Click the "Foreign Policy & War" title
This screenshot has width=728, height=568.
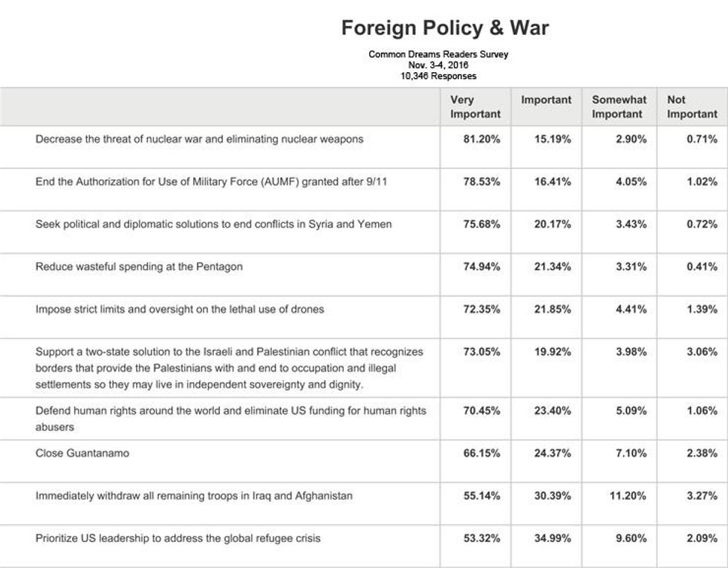tap(444, 28)
